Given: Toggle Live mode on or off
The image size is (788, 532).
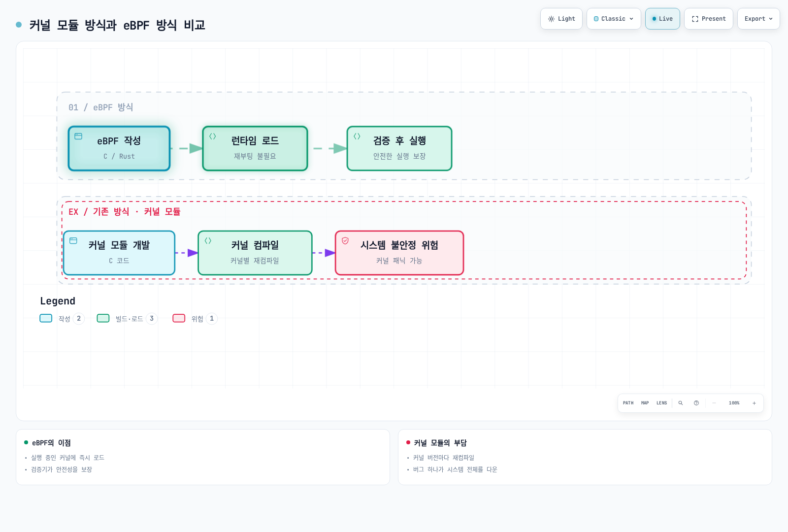Looking at the screenshot, I should pos(662,19).
